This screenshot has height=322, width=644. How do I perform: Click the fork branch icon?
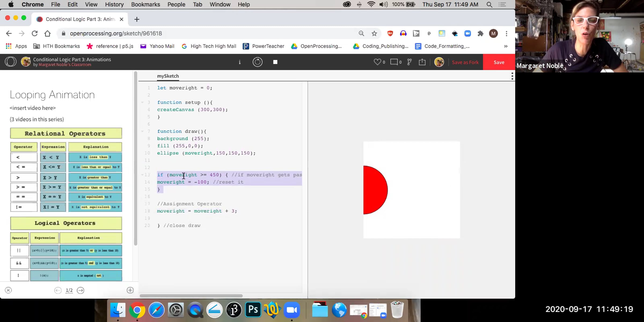[409, 62]
